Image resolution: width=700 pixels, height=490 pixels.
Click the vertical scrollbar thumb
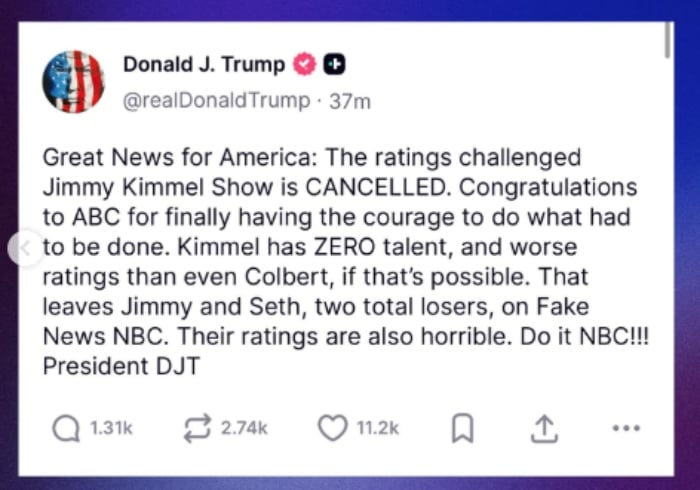[669, 40]
